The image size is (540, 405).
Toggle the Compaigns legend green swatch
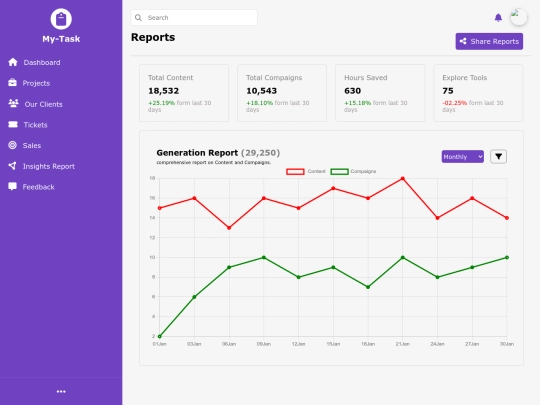[x=339, y=171]
